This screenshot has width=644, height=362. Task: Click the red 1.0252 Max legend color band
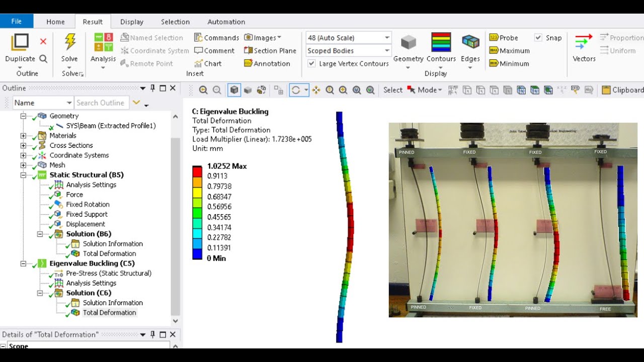[x=197, y=171]
